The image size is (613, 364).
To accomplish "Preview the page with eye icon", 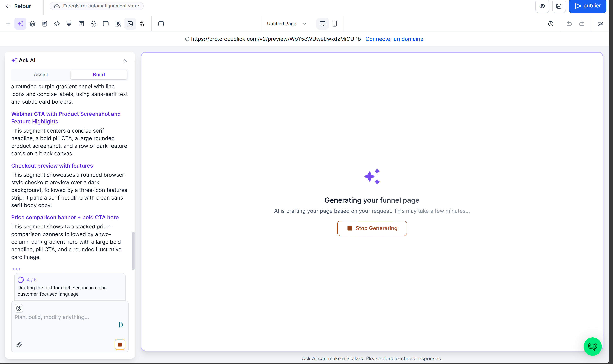I will [542, 6].
